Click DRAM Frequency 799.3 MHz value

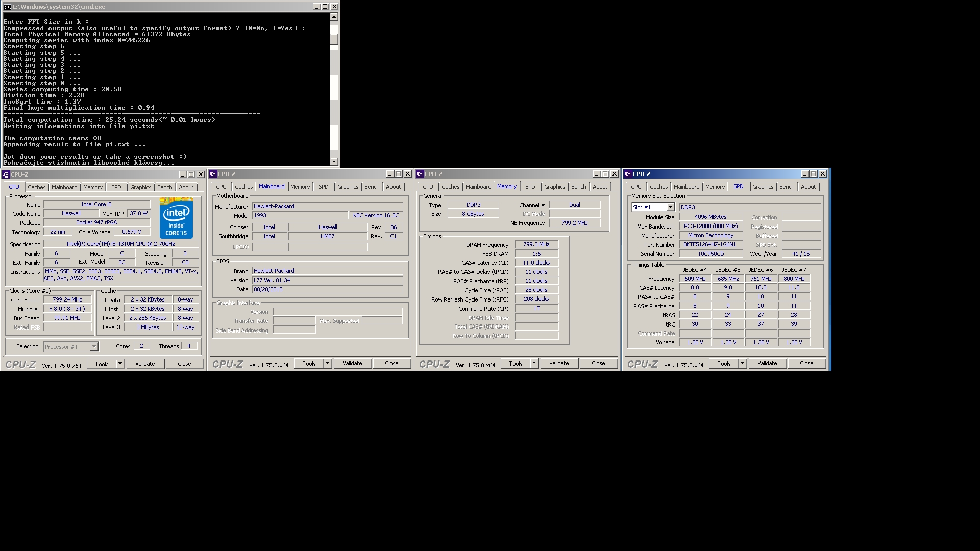point(536,244)
